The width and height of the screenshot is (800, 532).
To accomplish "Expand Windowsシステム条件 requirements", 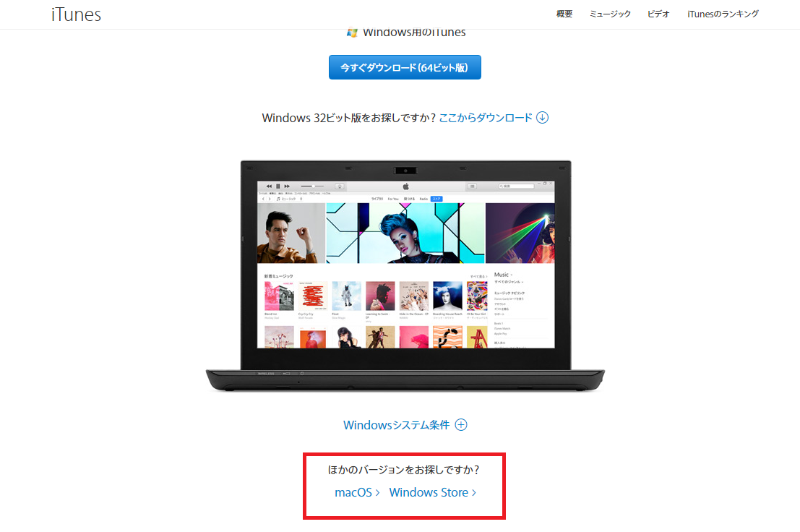I will tap(397, 425).
